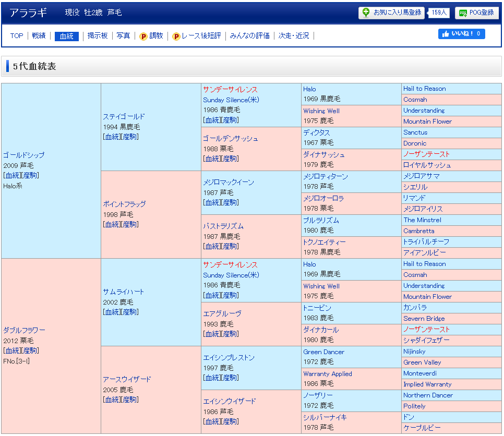Click the thumbs-up いいね! button
The width and height of the screenshot is (504, 436).
(x=462, y=34)
